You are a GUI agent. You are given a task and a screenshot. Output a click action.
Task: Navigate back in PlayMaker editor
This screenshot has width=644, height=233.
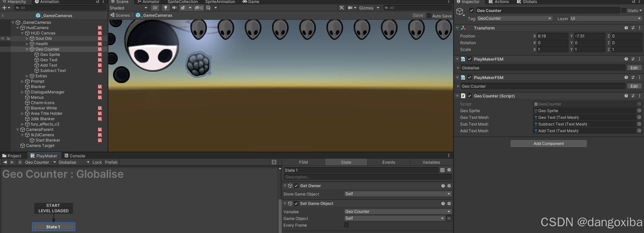point(5,162)
